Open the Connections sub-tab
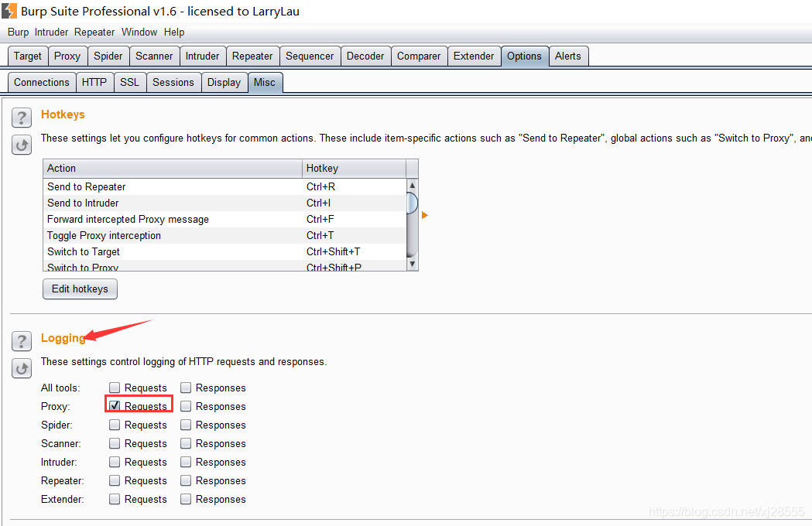This screenshot has width=812, height=526. [x=42, y=82]
